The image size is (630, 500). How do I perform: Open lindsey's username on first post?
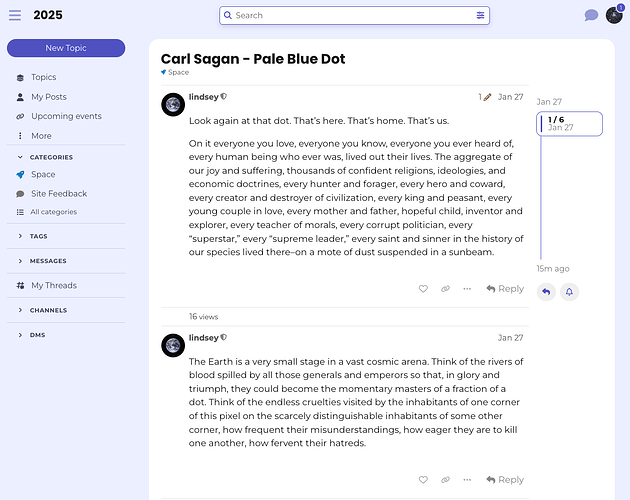[x=204, y=97]
